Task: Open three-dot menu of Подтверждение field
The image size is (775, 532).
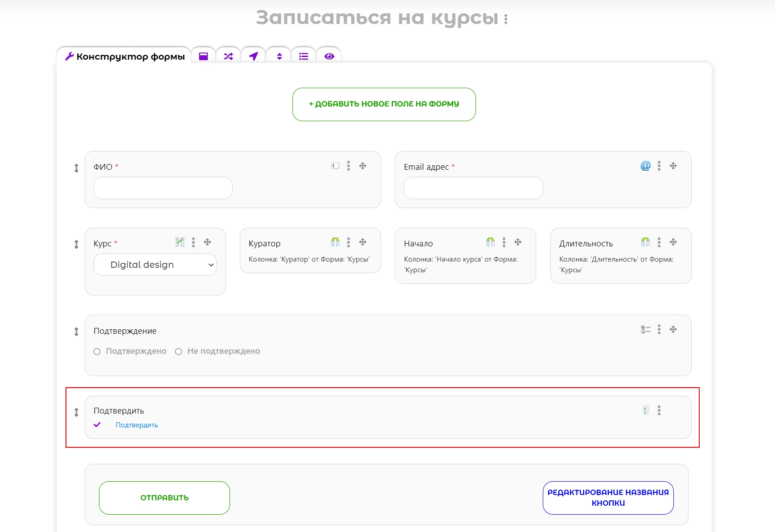Action: (x=659, y=329)
